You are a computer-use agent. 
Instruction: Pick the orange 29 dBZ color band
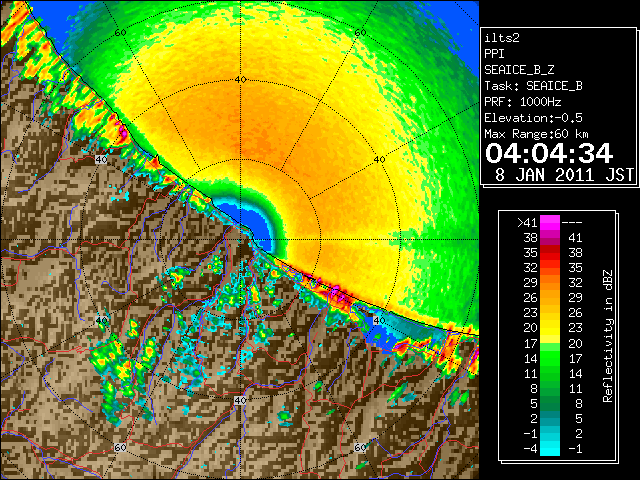(x=550, y=283)
